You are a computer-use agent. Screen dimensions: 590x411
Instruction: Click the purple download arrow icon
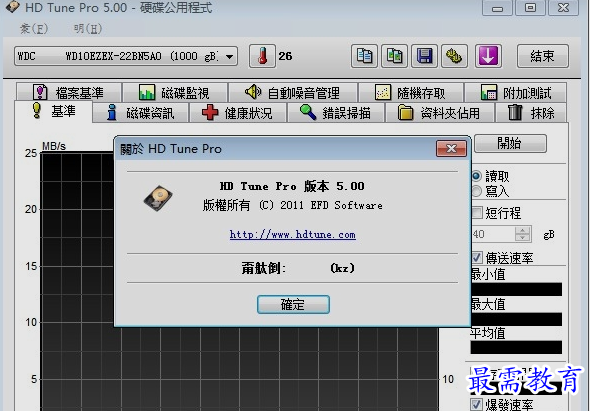pos(488,56)
